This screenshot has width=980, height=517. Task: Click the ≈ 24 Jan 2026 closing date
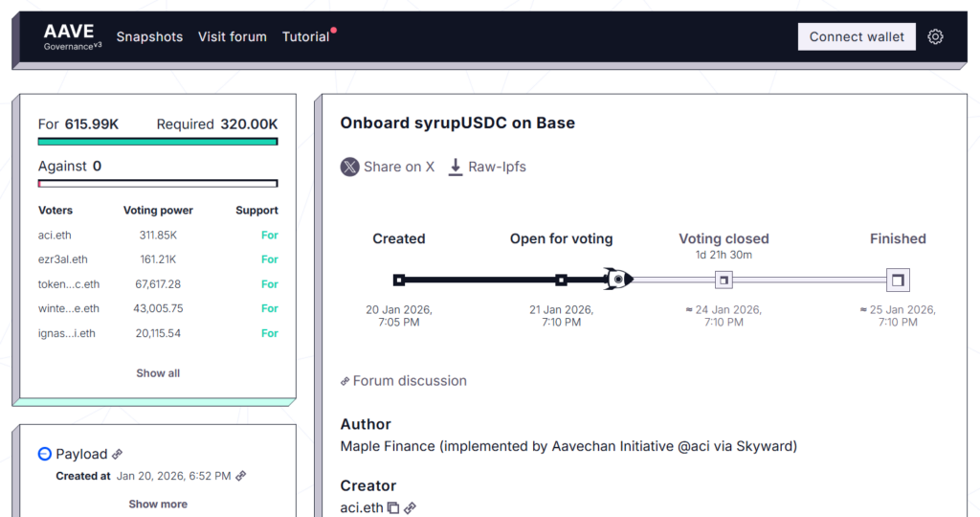(x=724, y=316)
